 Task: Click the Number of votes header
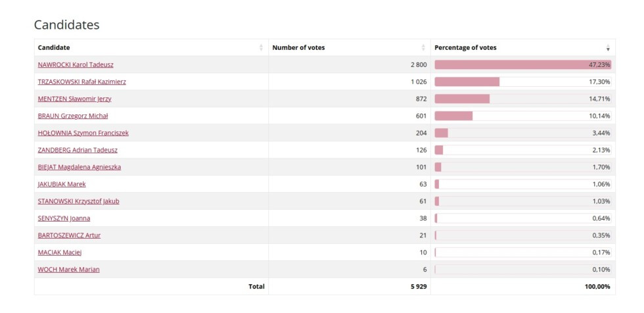click(298, 48)
